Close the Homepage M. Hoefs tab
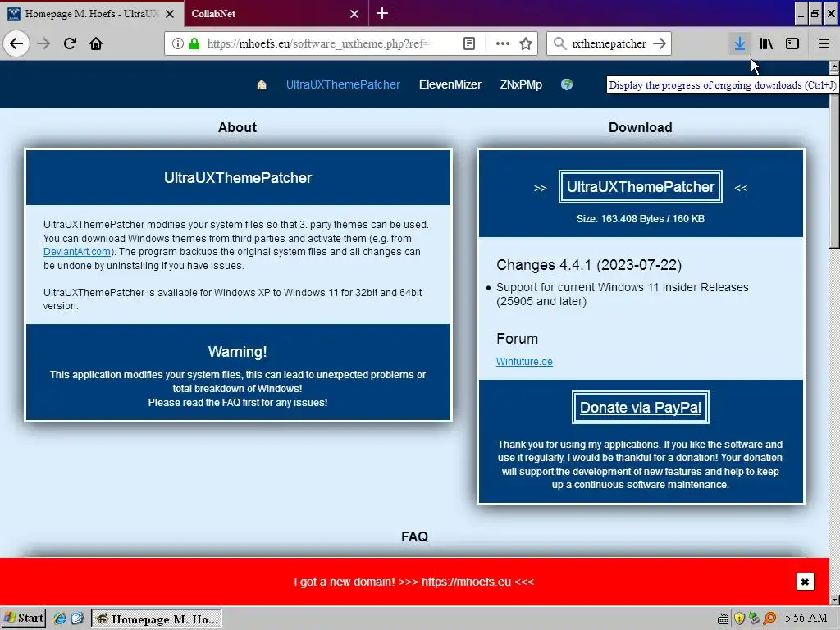 pos(170,14)
